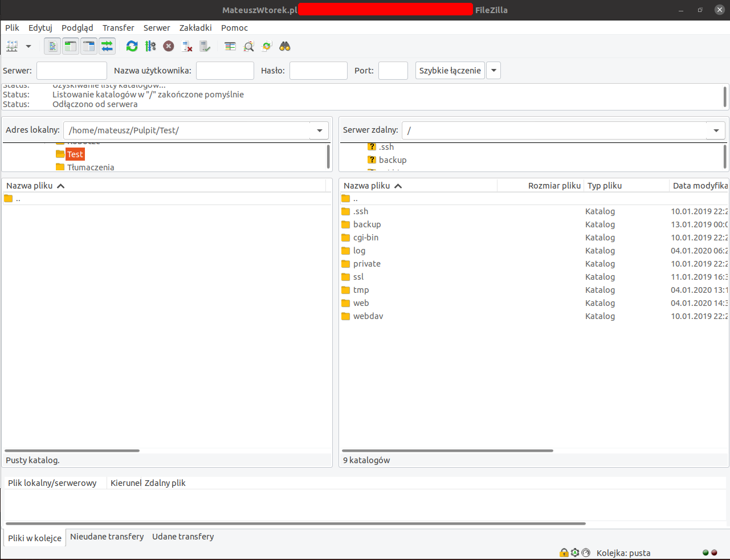The width and height of the screenshot is (730, 560).
Task: Select backup in remote directory tree
Action: point(393,160)
